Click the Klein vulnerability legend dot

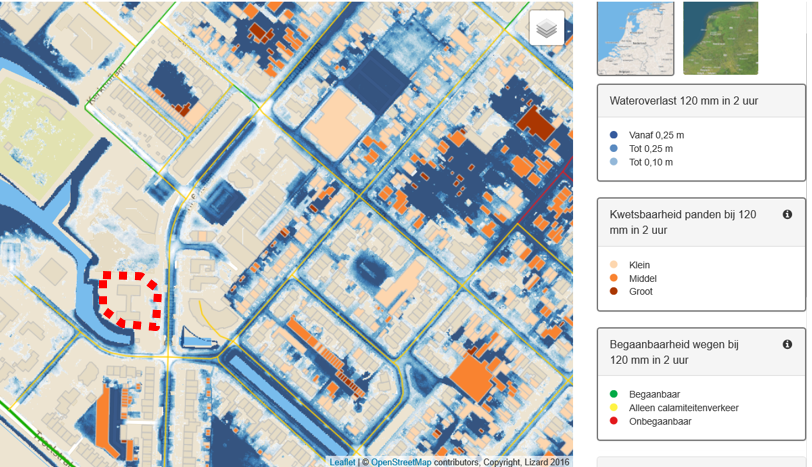(x=613, y=265)
